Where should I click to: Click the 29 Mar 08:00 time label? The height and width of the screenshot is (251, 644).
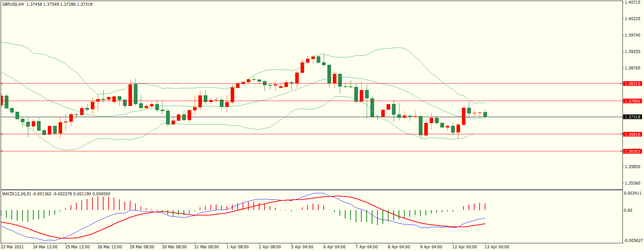(142, 247)
